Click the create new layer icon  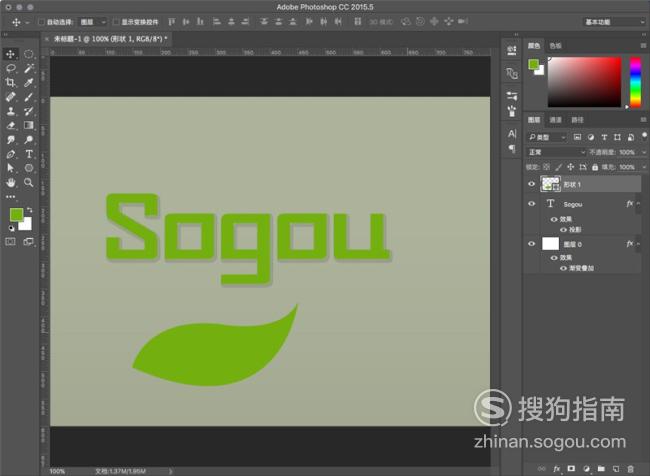pyautogui.click(x=616, y=469)
